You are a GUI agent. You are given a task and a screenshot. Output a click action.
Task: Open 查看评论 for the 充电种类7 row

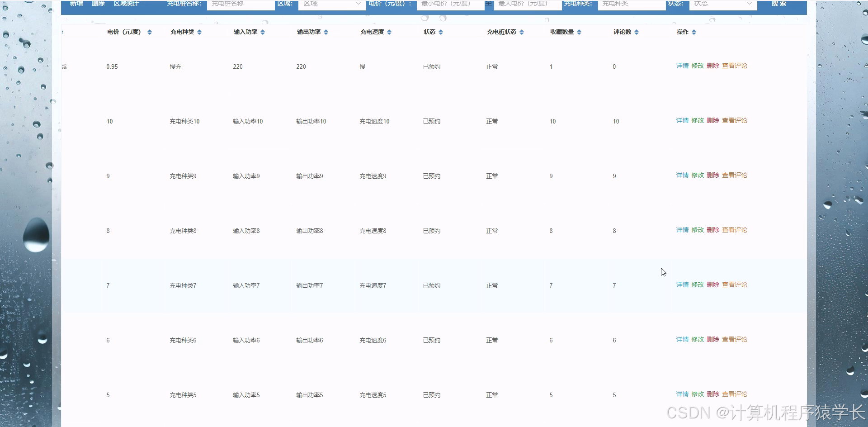(x=735, y=285)
